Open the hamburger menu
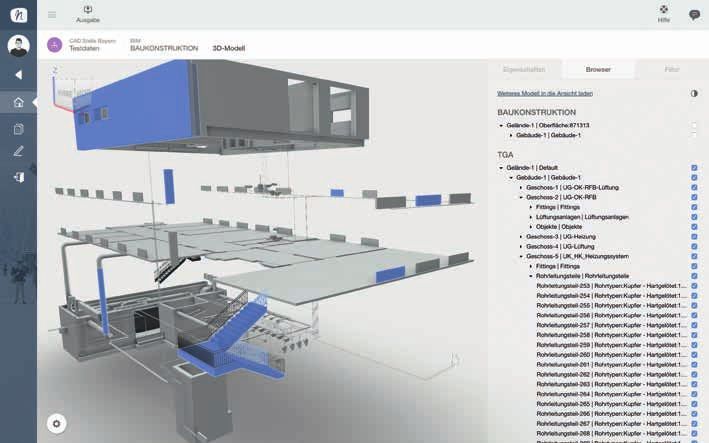This screenshot has width=709, height=443. coord(52,15)
